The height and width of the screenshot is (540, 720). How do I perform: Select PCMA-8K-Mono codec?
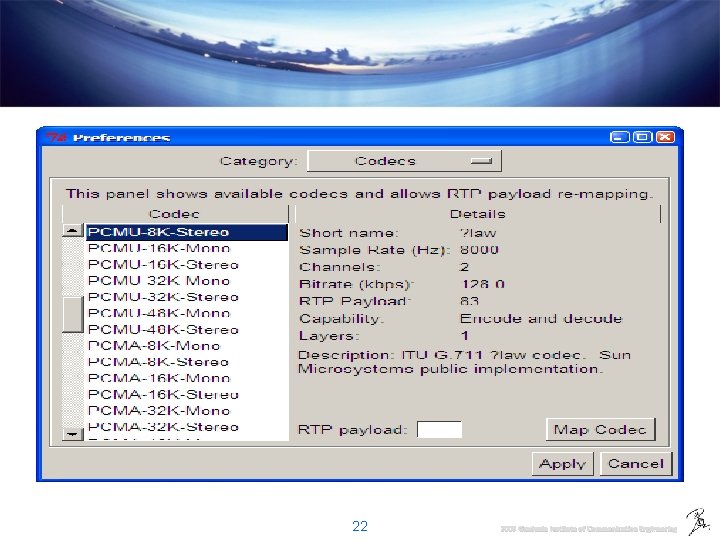click(x=187, y=346)
